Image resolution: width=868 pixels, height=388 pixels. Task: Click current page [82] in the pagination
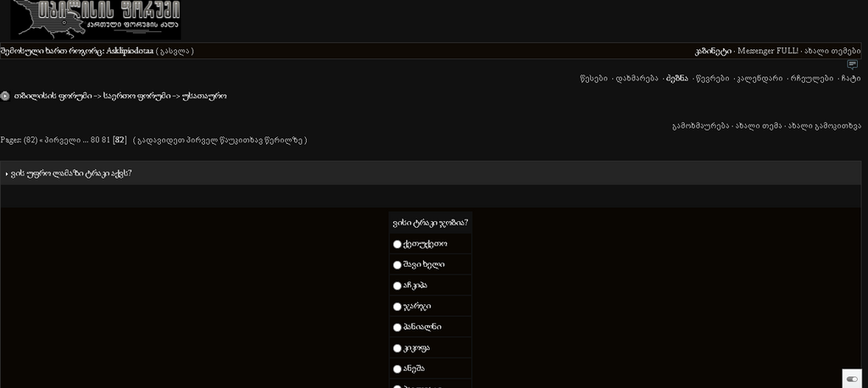click(x=120, y=140)
